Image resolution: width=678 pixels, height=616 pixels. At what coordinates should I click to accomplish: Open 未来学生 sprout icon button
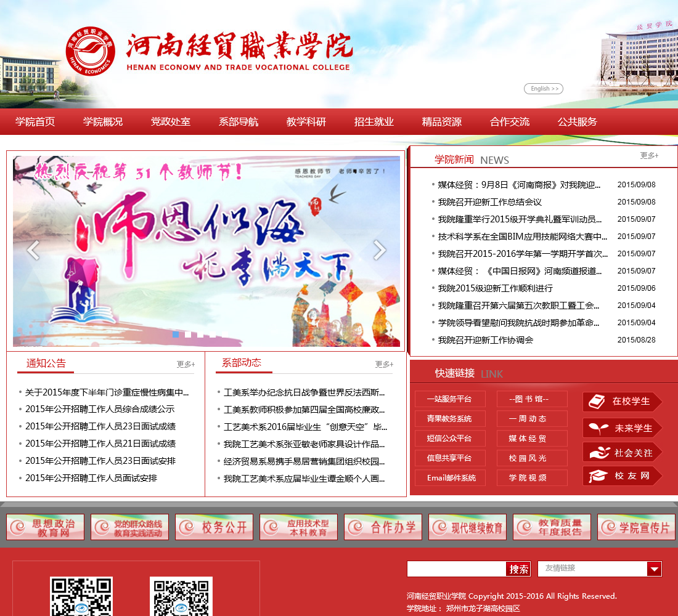(623, 428)
